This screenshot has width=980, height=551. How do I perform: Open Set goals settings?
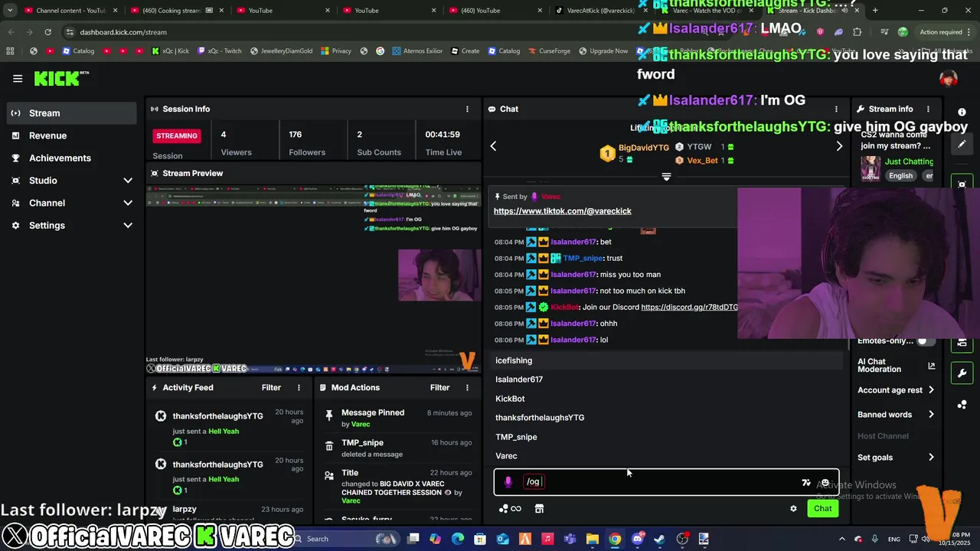coord(896,458)
